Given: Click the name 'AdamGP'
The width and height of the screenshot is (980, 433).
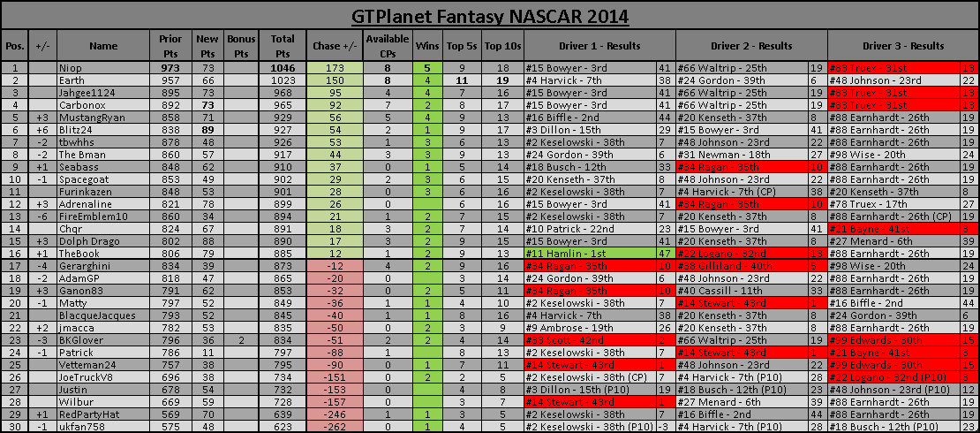Looking at the screenshot, I should click(103, 277).
